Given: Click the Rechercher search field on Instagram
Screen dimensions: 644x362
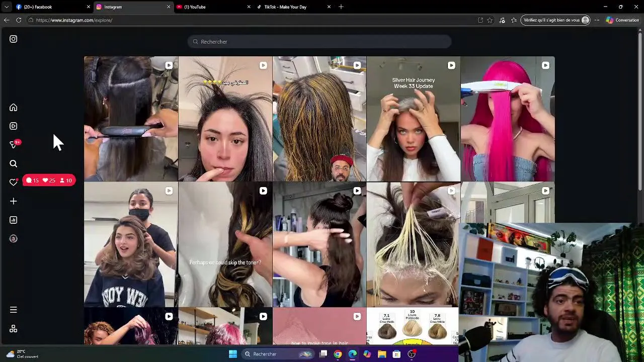Looking at the screenshot, I should 319,42.
